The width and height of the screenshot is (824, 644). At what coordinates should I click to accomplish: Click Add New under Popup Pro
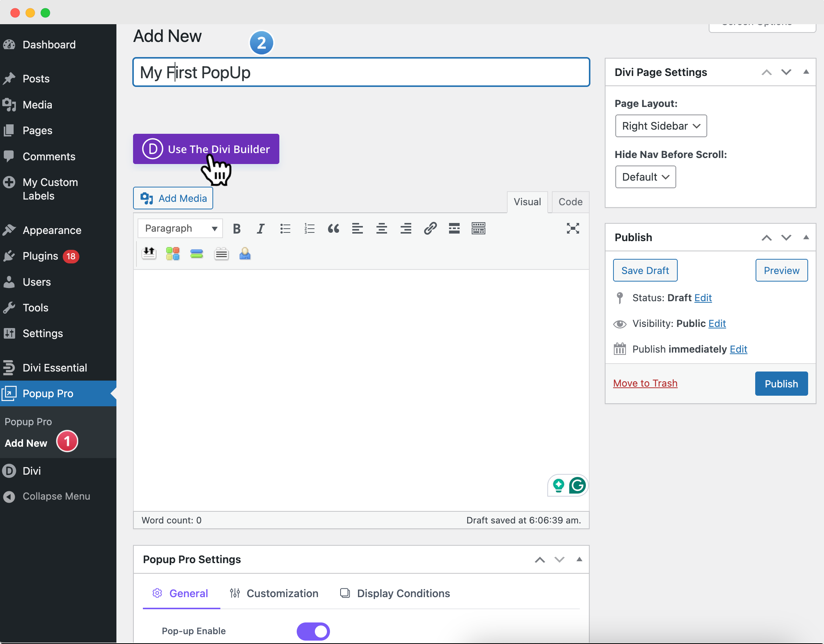pos(26,443)
